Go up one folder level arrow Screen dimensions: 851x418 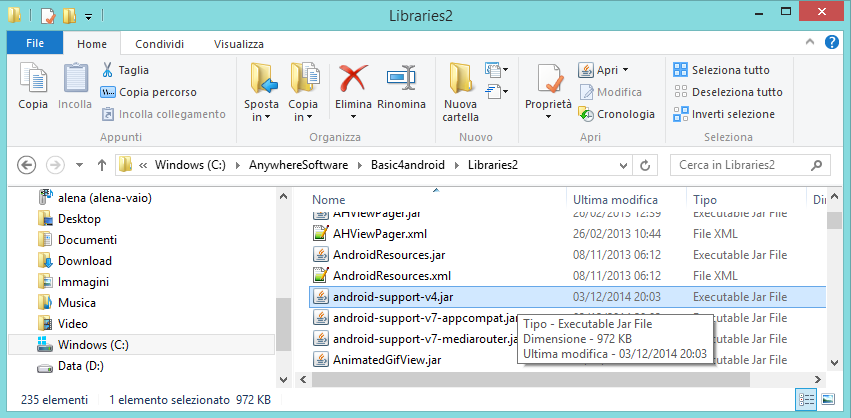101,164
